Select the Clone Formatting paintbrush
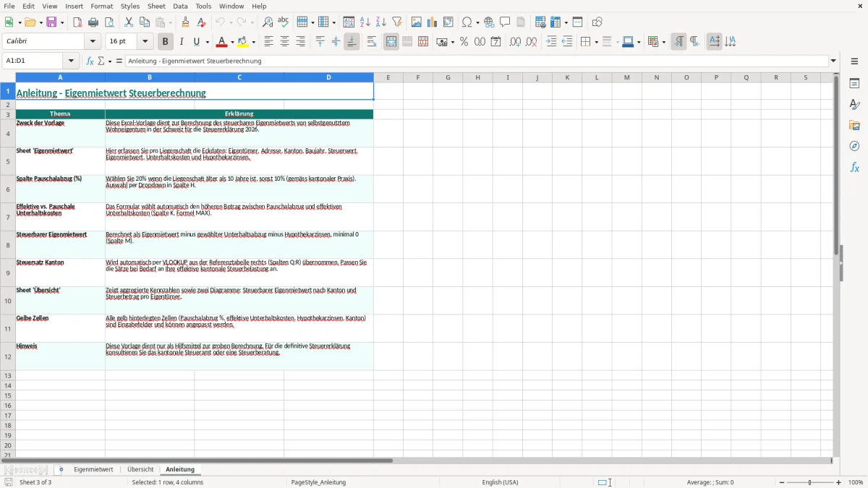The height and width of the screenshot is (488, 868). pos(186,22)
